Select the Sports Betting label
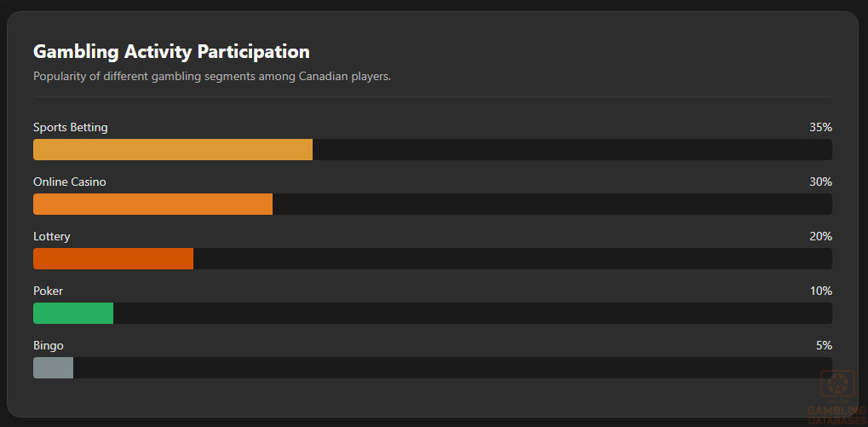Screen dimensions: 868x427 (x=71, y=128)
